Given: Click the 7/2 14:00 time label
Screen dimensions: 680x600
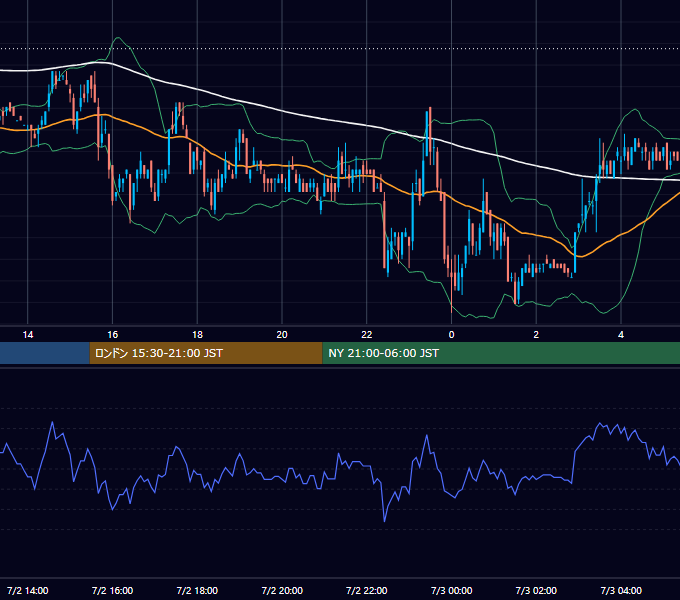Looking at the screenshot, I should 28,590.
